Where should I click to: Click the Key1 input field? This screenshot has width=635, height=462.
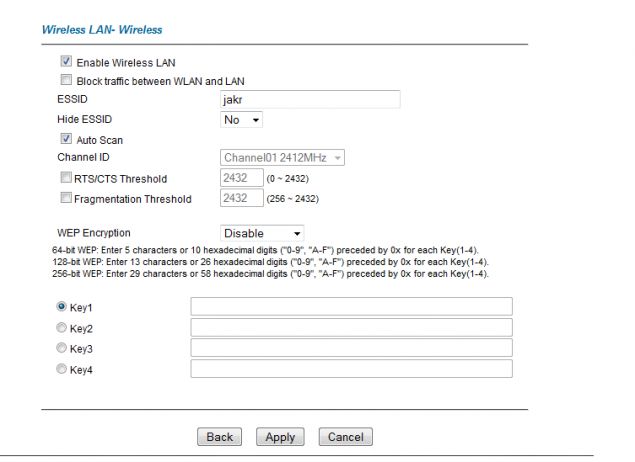click(352, 307)
